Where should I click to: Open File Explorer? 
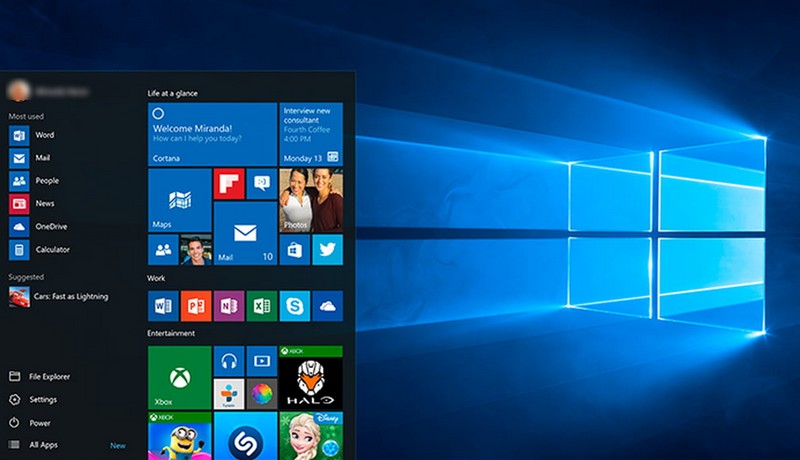pos(40,376)
